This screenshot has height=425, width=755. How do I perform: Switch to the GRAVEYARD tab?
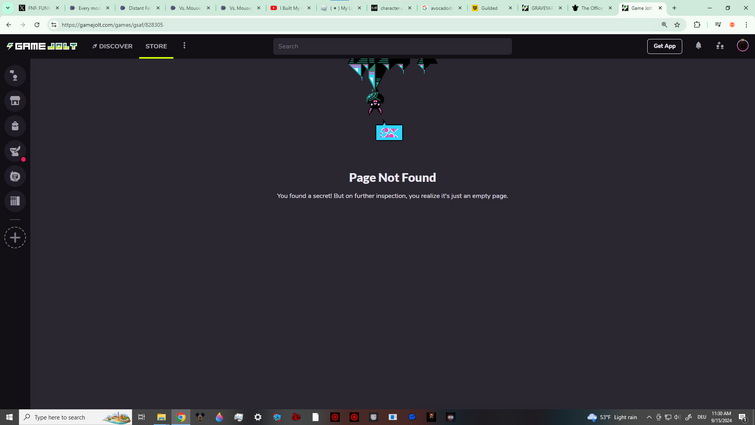542,8
